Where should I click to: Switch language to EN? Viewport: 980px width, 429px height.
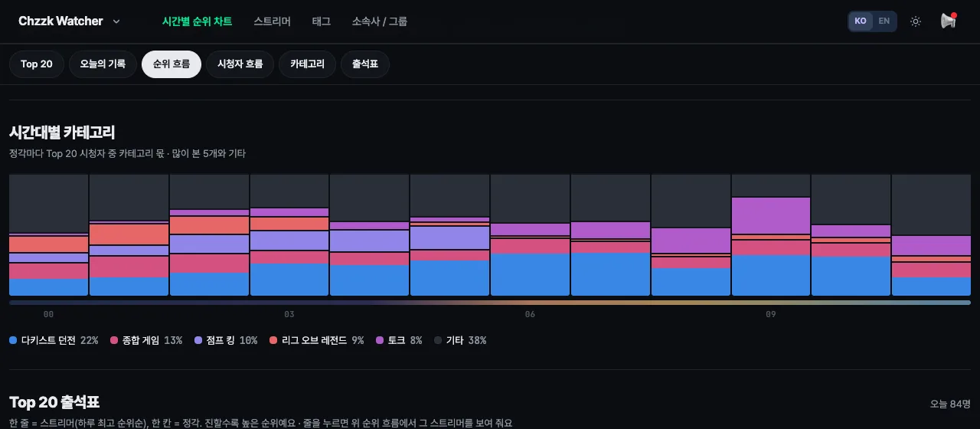(884, 21)
